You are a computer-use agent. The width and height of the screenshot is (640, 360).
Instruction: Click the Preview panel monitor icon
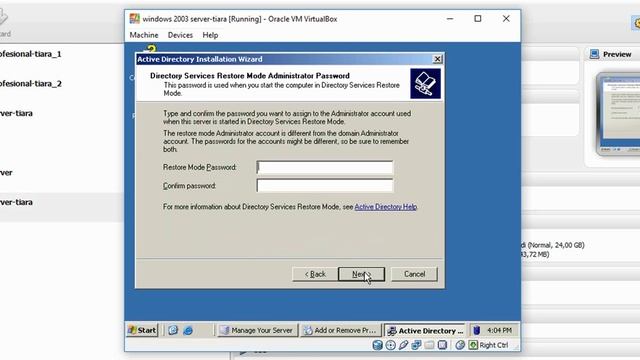[x=595, y=54]
